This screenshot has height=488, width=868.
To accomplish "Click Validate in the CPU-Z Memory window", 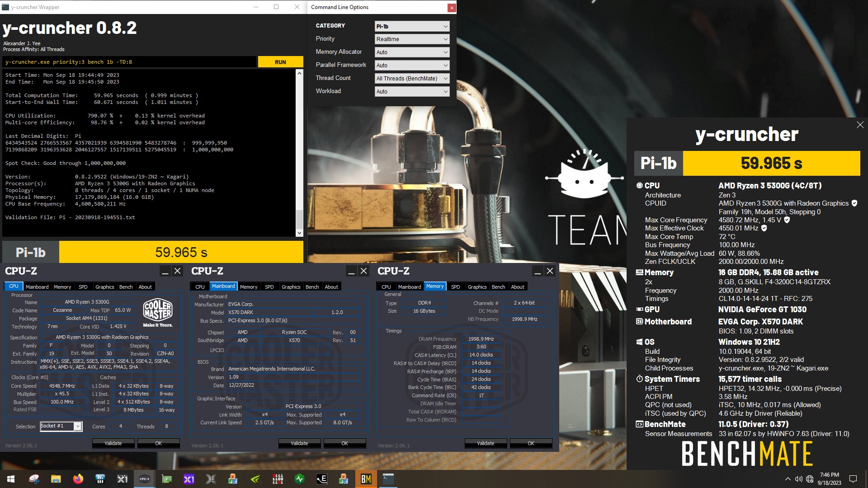I will click(x=486, y=443).
